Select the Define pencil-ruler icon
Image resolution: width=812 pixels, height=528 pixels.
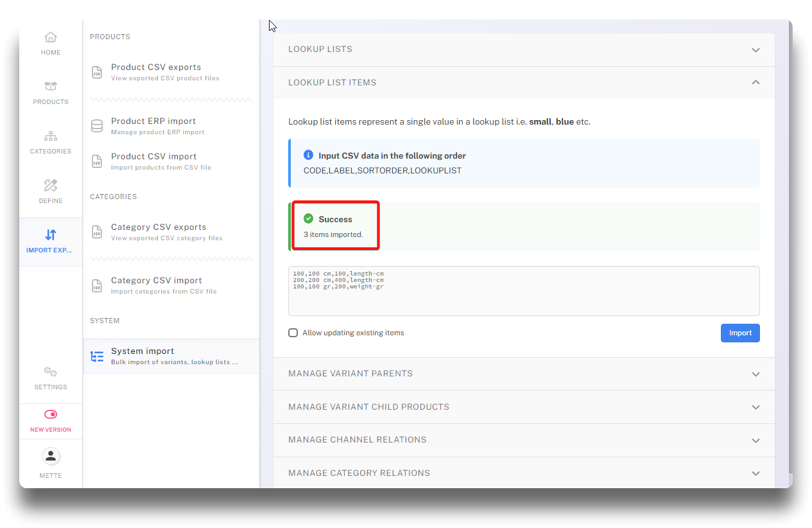[x=51, y=186]
